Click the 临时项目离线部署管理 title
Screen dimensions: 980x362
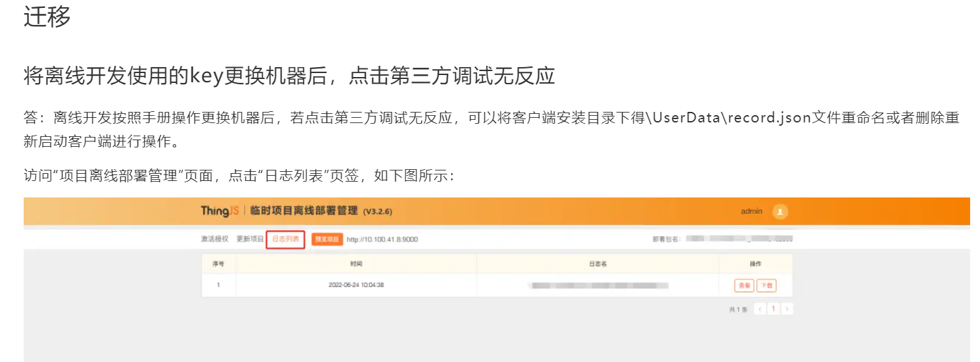click(x=304, y=211)
